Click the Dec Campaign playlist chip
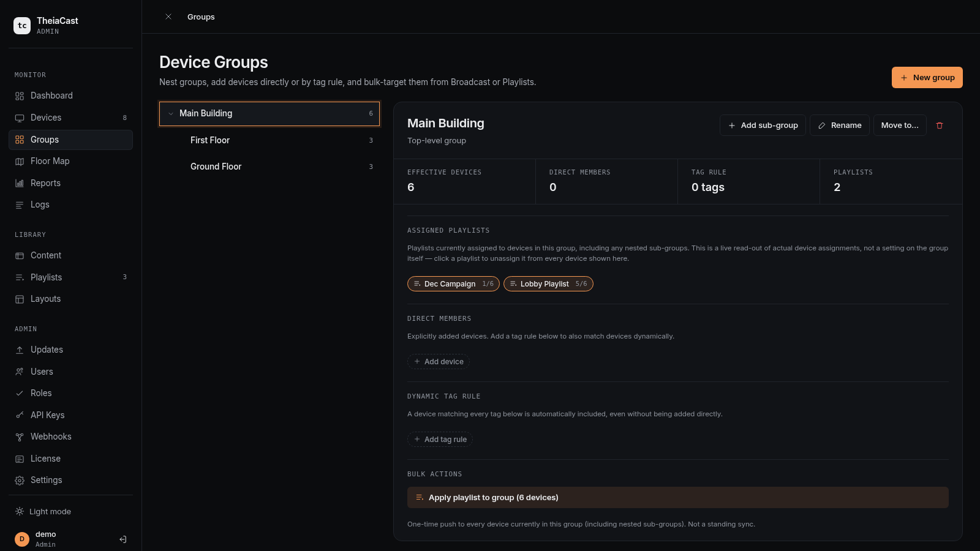 453,283
